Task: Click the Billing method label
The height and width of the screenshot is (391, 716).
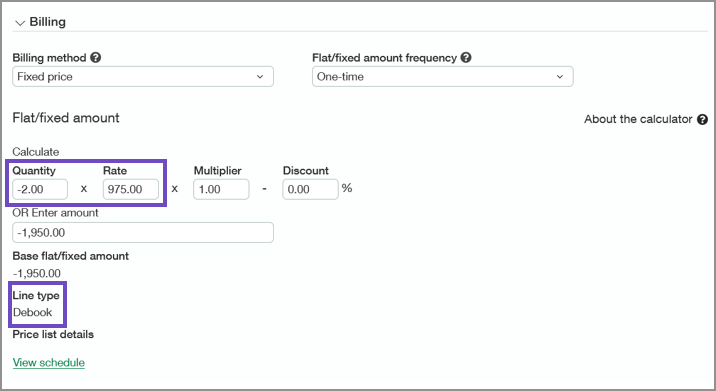Action: (49, 58)
